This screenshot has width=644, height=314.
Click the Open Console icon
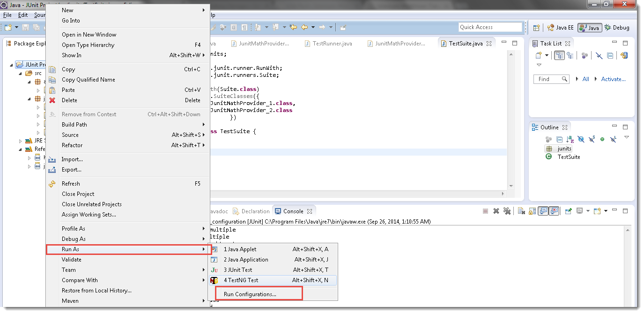click(597, 211)
